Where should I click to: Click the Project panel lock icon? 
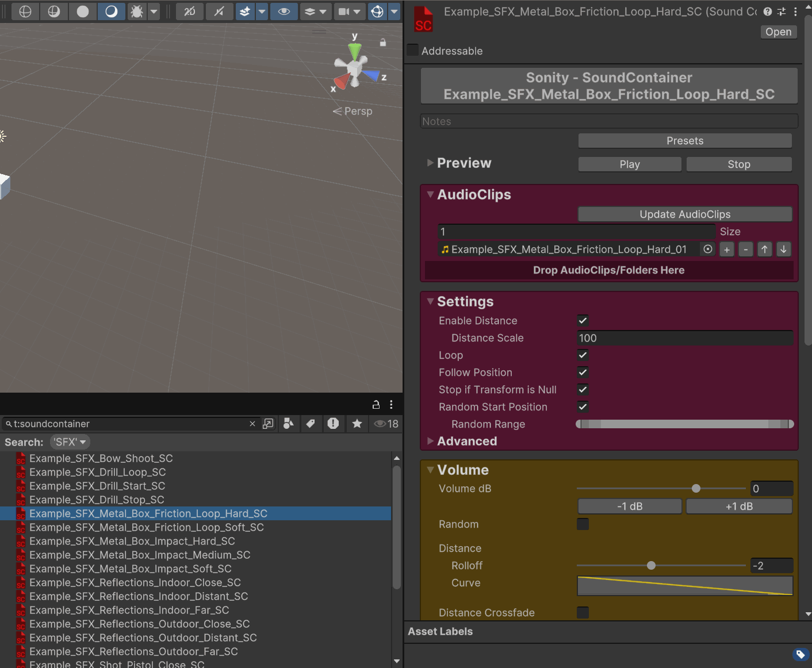[x=376, y=405]
